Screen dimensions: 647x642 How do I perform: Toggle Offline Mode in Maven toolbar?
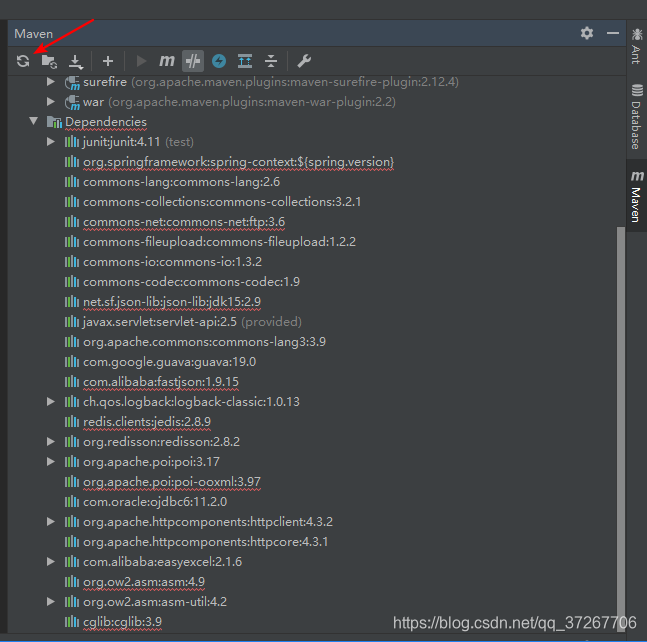[193, 61]
